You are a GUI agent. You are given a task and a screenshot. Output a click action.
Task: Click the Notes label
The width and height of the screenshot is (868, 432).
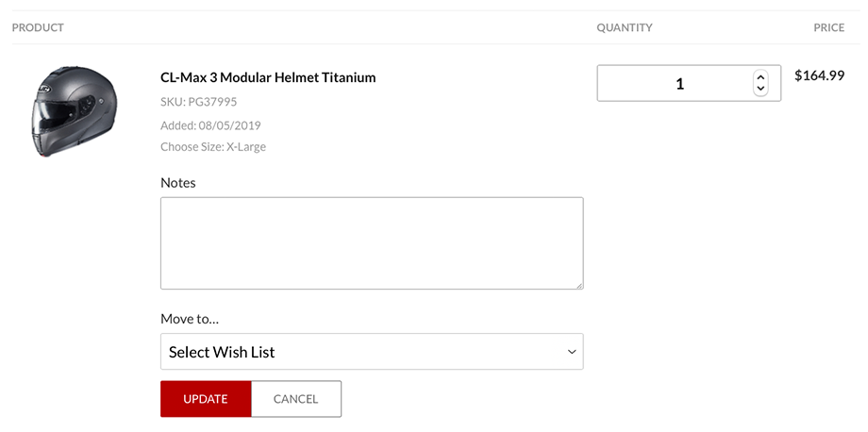pos(178,183)
